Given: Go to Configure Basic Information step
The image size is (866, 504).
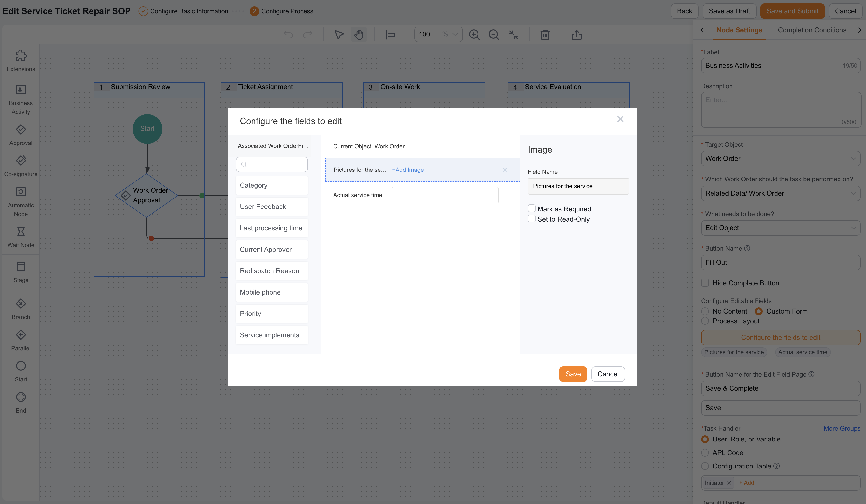Looking at the screenshot, I should pyautogui.click(x=183, y=11).
